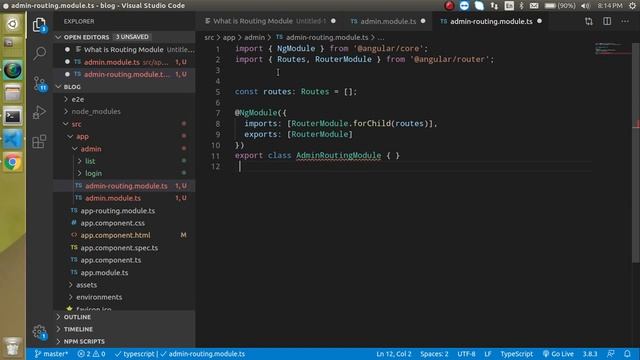The image size is (640, 360).
Task: Open app.component.css file
Action: coord(124,223)
